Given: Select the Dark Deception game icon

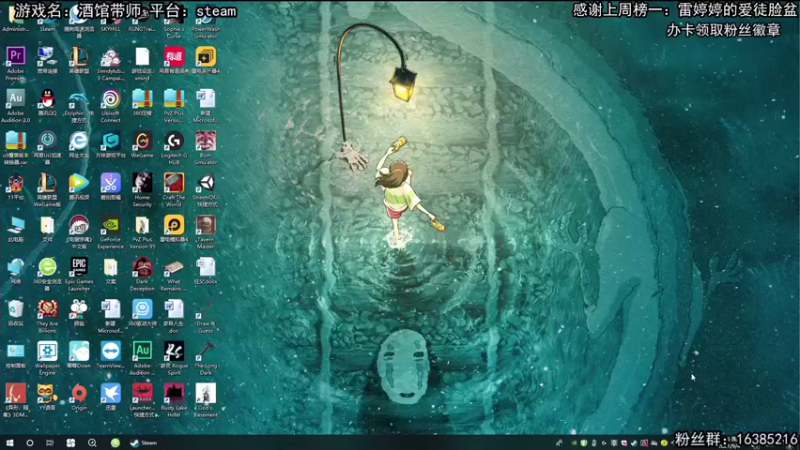Looking at the screenshot, I should click(x=142, y=267).
